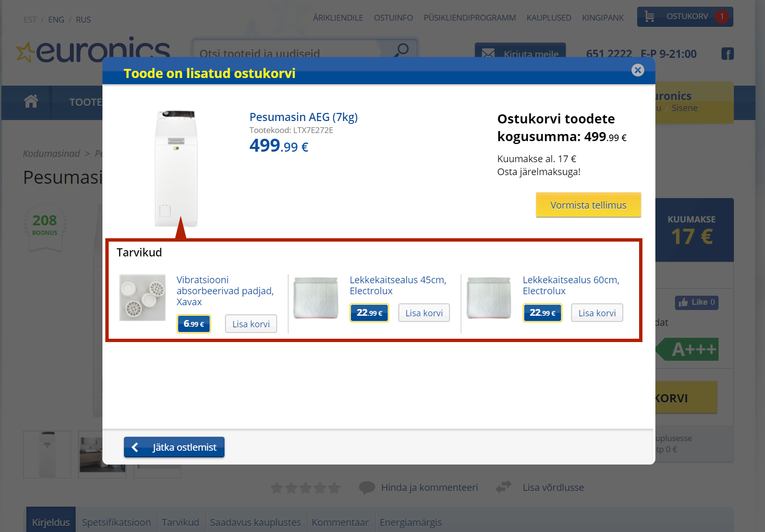This screenshot has width=765, height=532.
Task: Click the Euronics logo
Action: click(x=93, y=51)
